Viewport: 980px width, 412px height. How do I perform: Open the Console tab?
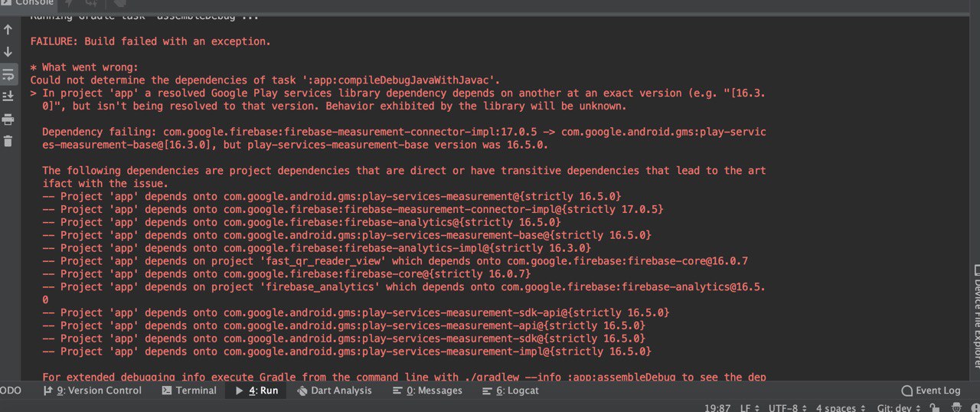pos(28,3)
